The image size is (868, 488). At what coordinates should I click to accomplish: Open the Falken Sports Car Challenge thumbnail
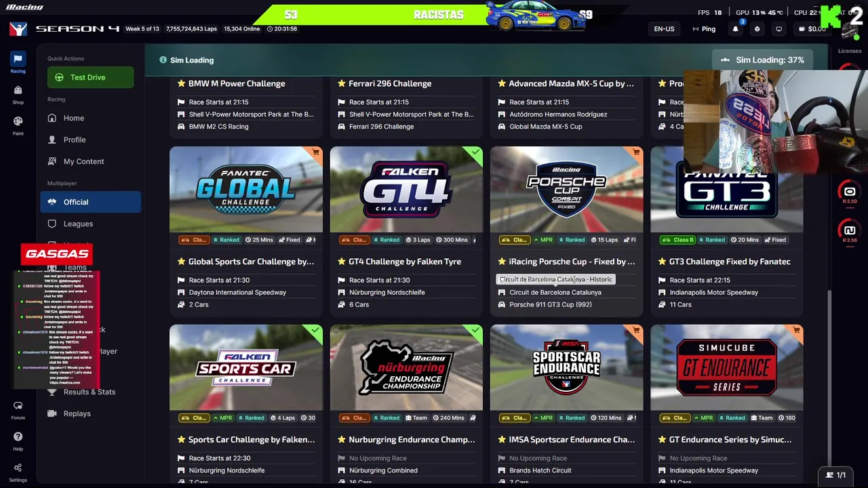click(246, 367)
